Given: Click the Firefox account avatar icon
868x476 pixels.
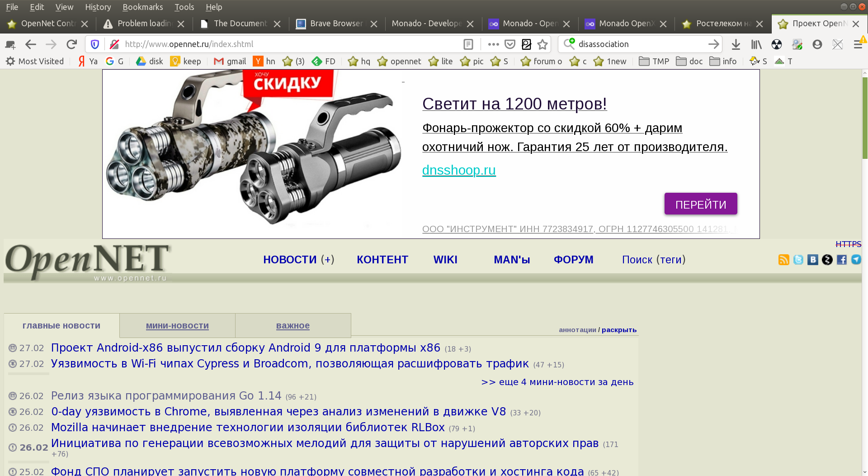Looking at the screenshot, I should (817, 44).
